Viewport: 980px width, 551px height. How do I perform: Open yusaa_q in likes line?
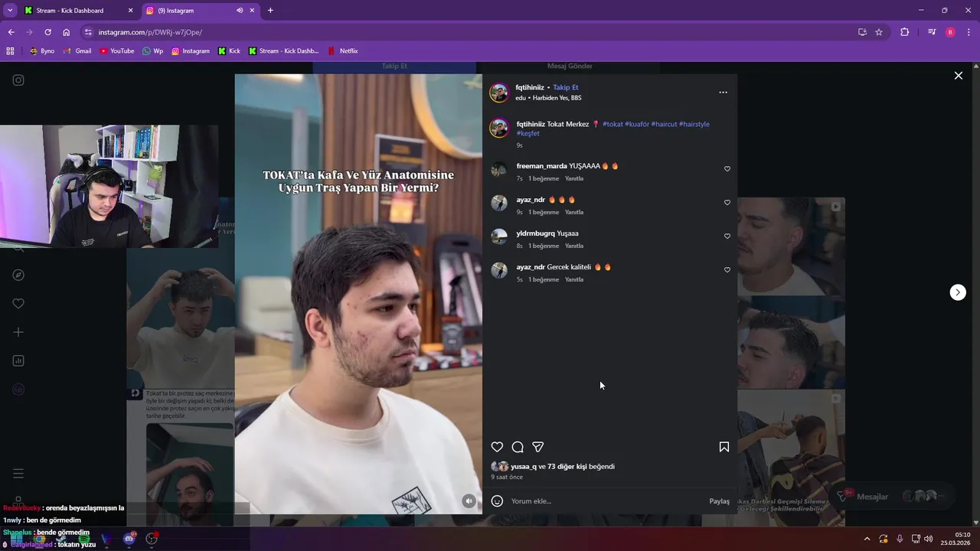point(524,466)
